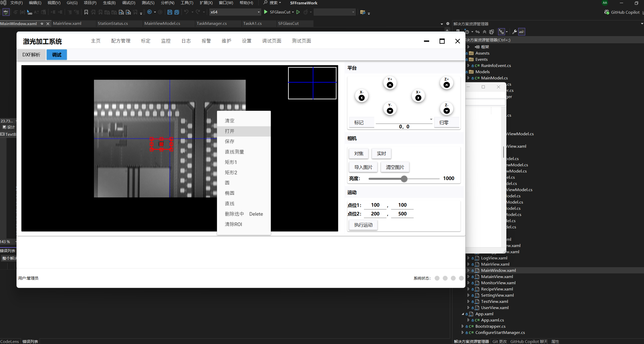Click the wrench properties icon in Solution Explorer
644x344 pixels.
(x=515, y=32)
